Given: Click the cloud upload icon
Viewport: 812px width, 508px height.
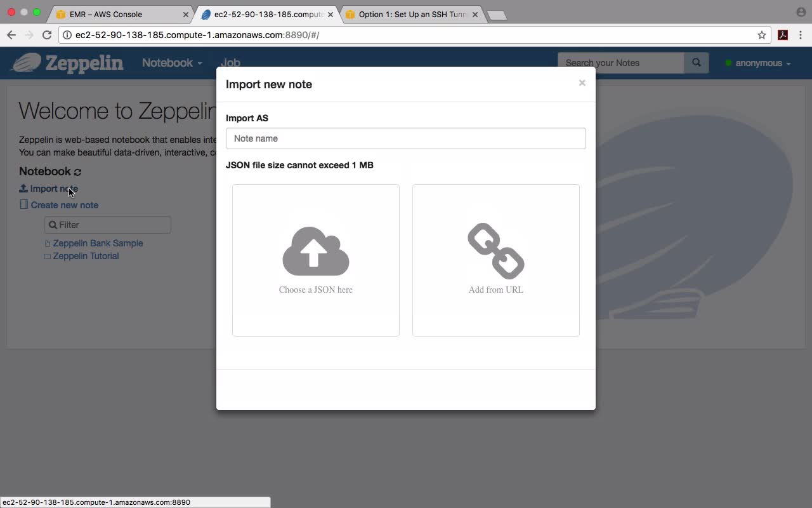Looking at the screenshot, I should coord(316,251).
